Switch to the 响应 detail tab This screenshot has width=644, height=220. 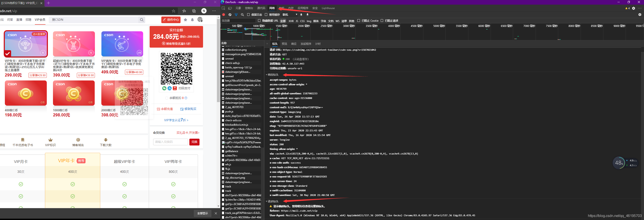pos(294,44)
